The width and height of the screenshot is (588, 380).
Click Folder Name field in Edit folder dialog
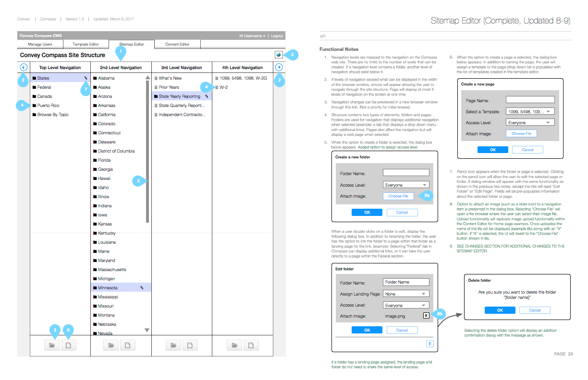pyautogui.click(x=406, y=282)
